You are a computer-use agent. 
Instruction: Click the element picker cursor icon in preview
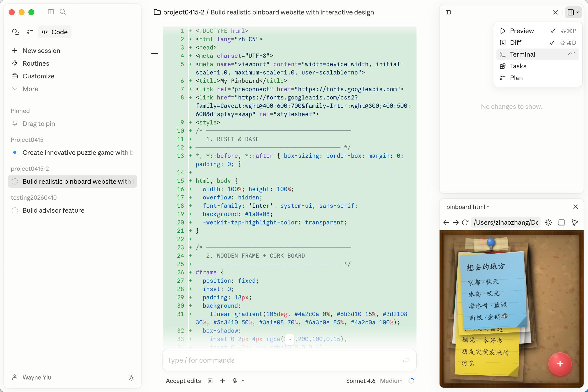(575, 222)
